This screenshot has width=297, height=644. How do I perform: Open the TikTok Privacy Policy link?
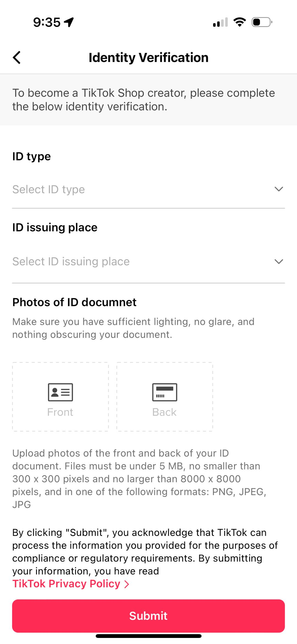(66, 584)
